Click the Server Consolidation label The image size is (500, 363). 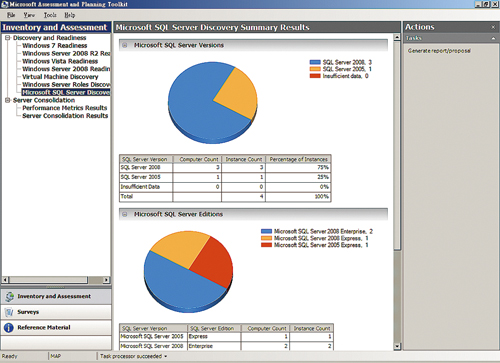[44, 100]
